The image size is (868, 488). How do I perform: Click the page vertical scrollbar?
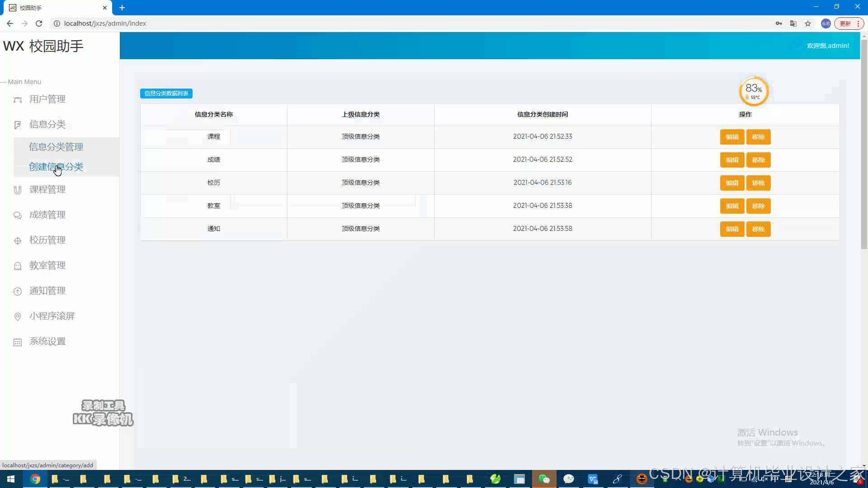pos(864,144)
